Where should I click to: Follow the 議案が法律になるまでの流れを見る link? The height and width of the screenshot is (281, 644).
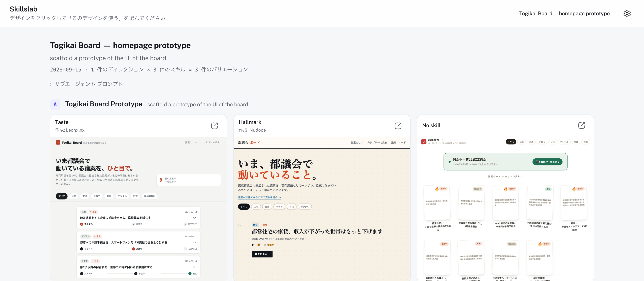[259, 197]
